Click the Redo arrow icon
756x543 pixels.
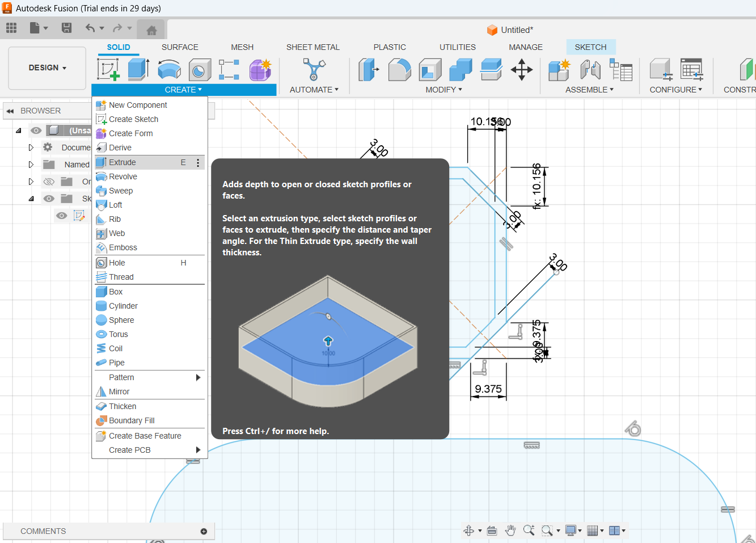[x=117, y=28]
